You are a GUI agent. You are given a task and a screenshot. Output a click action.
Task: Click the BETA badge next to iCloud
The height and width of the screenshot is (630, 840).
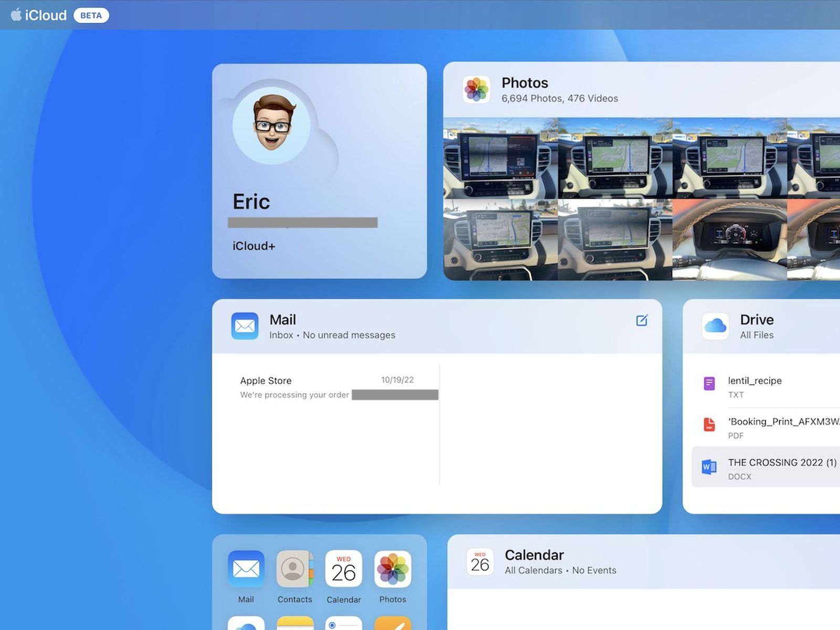pos(91,15)
